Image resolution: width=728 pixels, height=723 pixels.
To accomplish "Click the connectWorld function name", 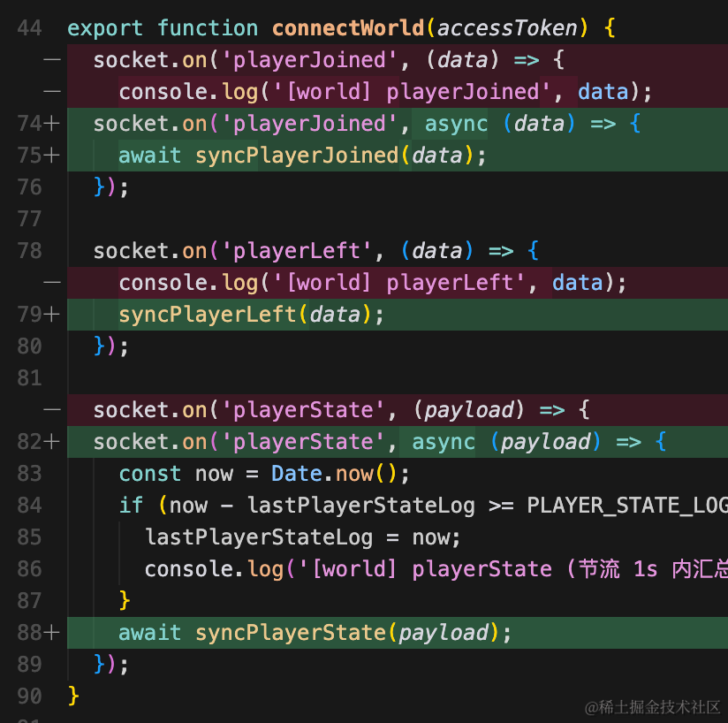I will pos(348,28).
